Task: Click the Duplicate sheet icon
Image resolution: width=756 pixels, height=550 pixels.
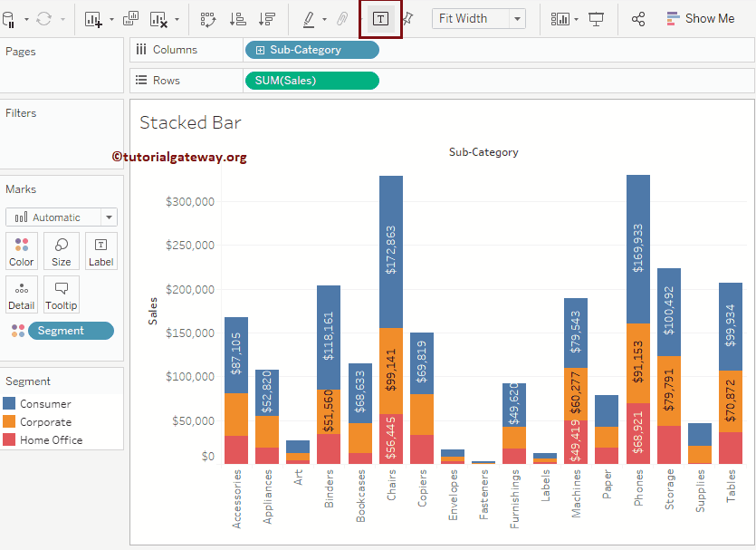Action: click(x=130, y=19)
